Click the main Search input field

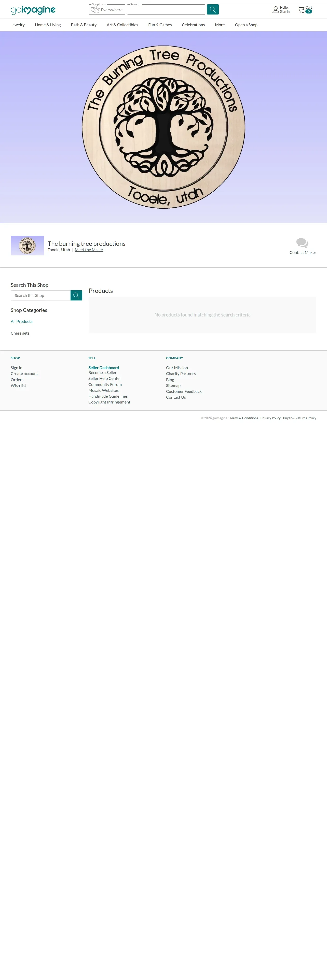pyautogui.click(x=166, y=9)
